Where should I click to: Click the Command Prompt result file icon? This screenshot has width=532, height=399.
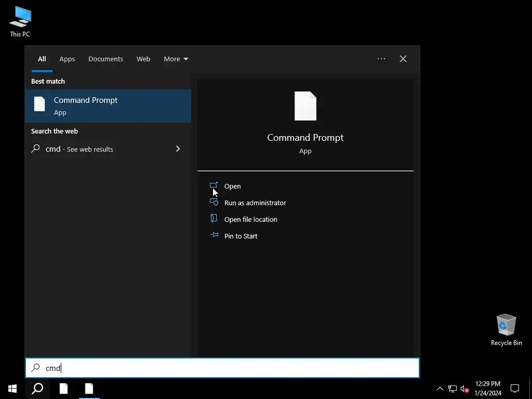pyautogui.click(x=39, y=104)
